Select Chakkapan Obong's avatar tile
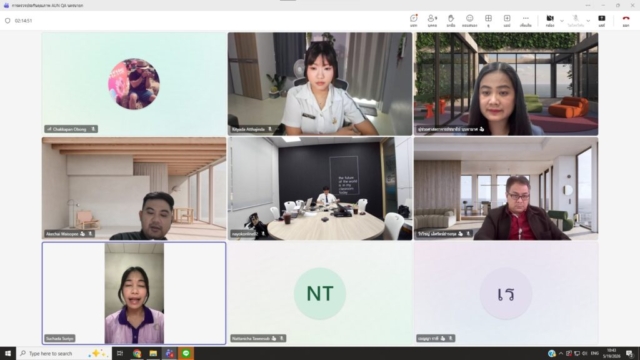 134,84
